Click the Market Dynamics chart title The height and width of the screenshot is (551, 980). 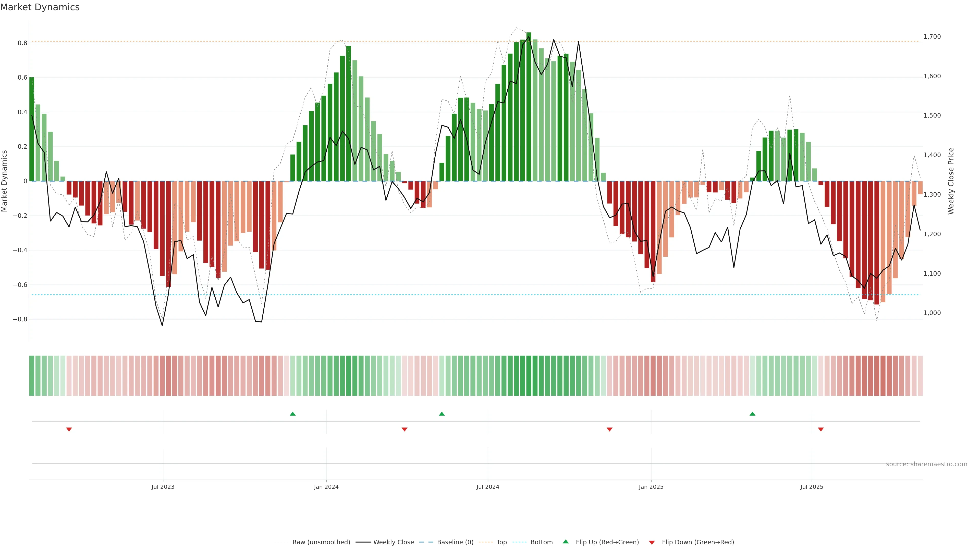tap(40, 7)
